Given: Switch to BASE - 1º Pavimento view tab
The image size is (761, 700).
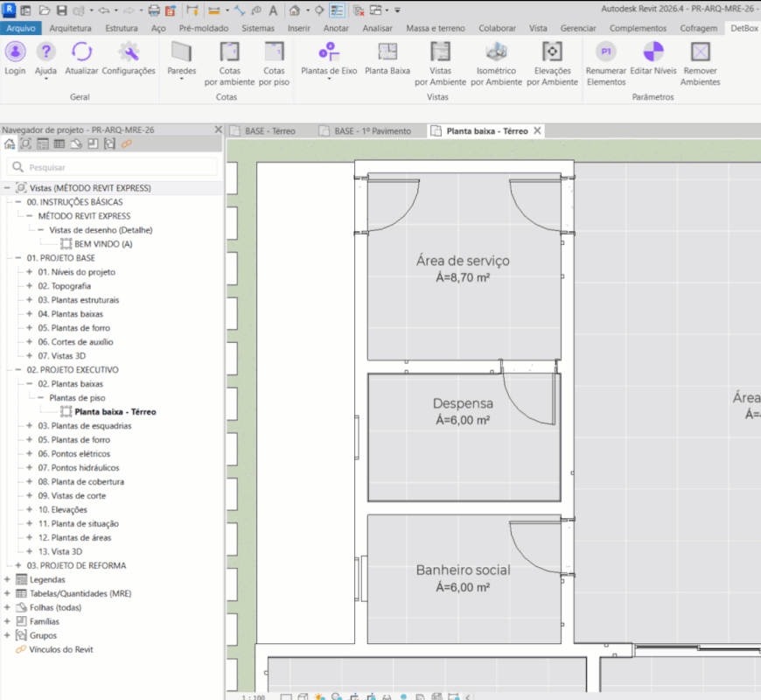Looking at the screenshot, I should 373,131.
